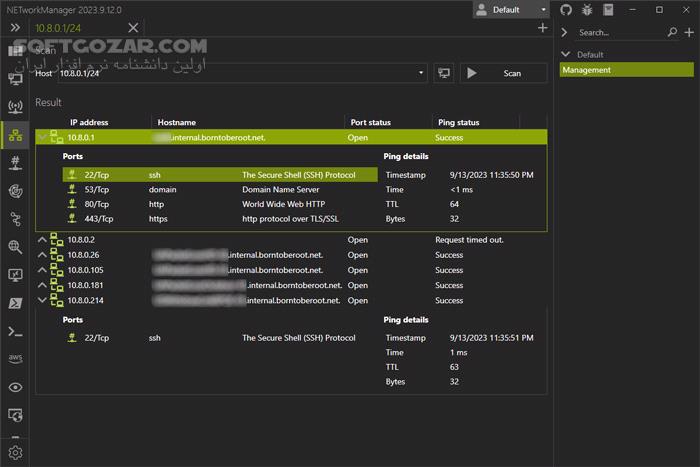
Task: Select the Management profile
Action: pyautogui.click(x=586, y=70)
